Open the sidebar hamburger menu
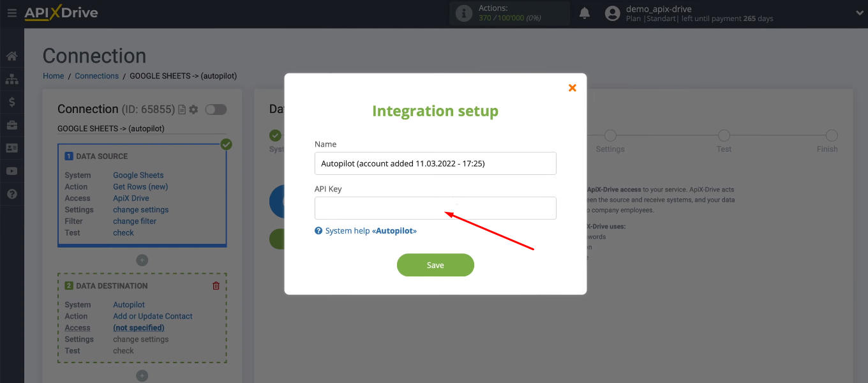The image size is (868, 383). pos(11,13)
